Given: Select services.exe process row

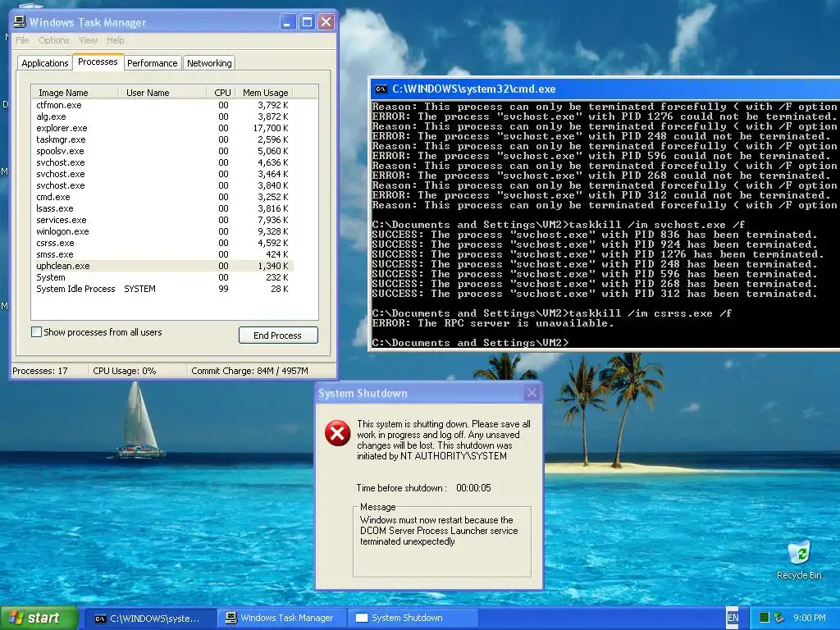Looking at the screenshot, I should (162, 220).
